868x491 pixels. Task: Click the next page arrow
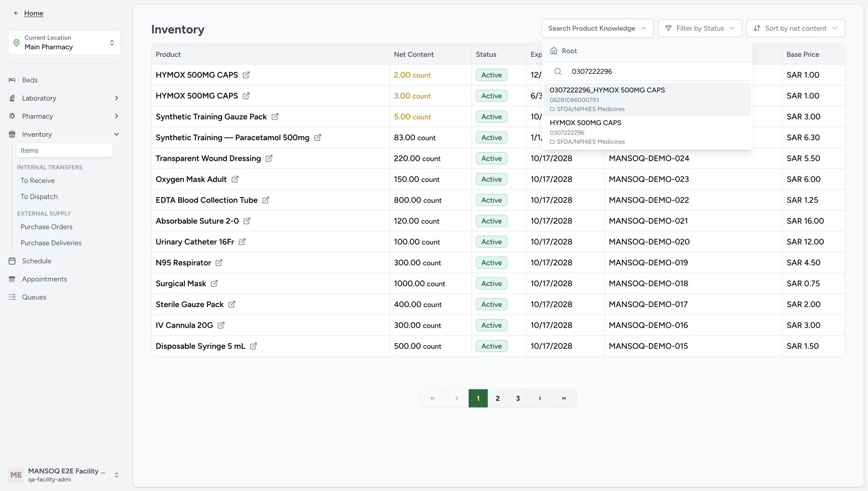point(540,398)
